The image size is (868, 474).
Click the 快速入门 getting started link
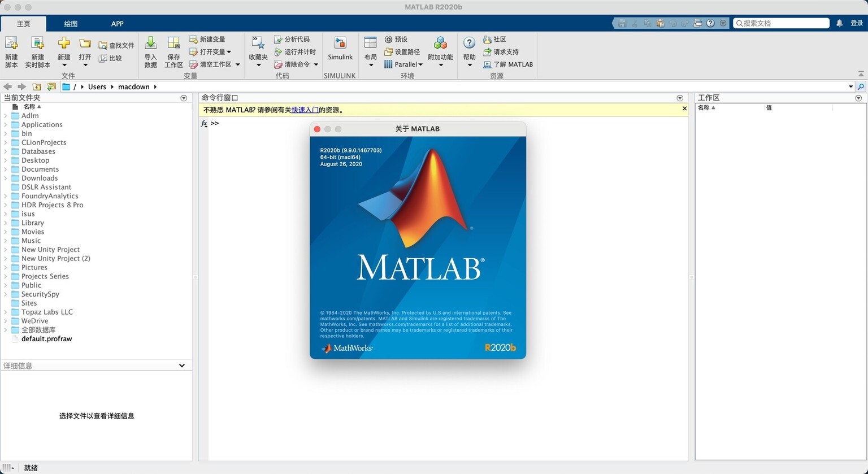point(305,110)
